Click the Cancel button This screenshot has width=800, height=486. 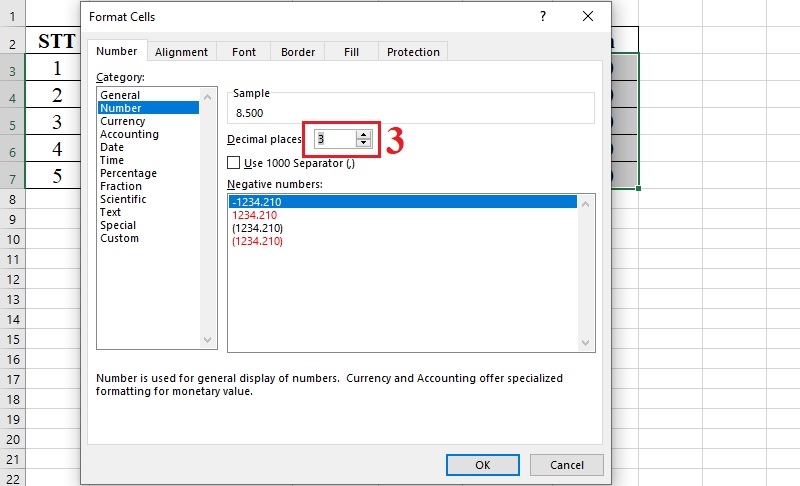567,465
